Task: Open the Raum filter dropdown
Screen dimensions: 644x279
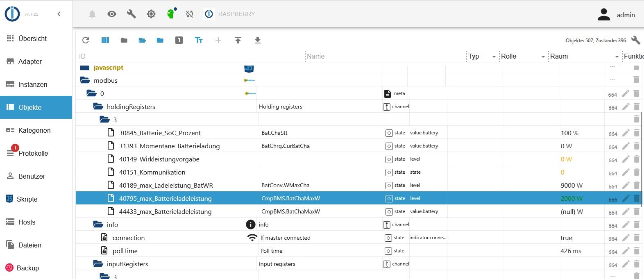Action: [617, 57]
